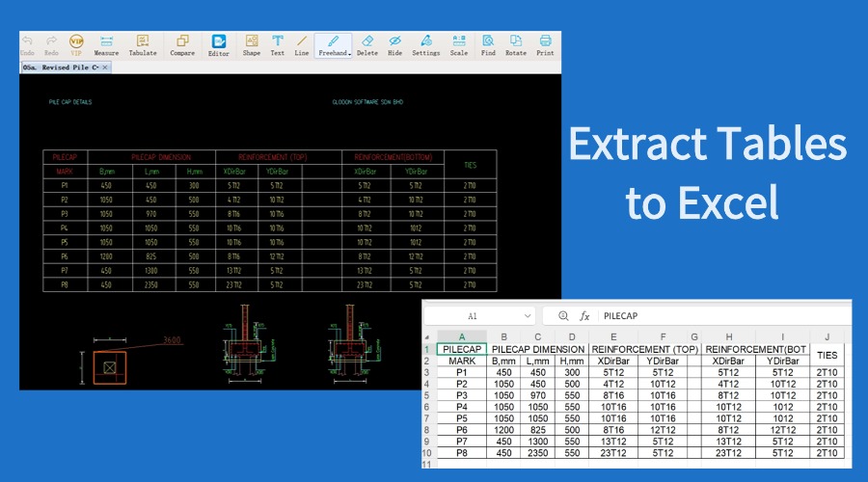Screen dimensions: 868x482
Task: Open the VIP feature icon
Action: [76, 44]
